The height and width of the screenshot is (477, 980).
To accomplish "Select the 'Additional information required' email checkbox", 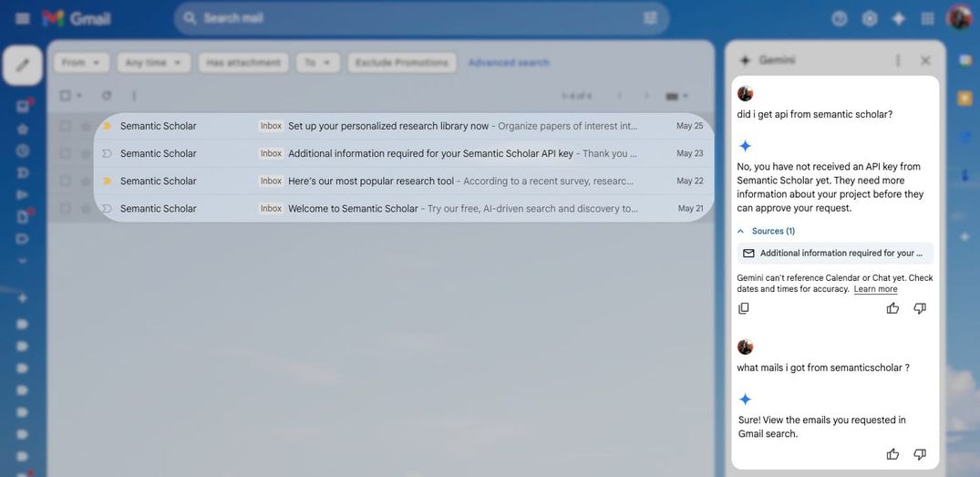I will click(65, 153).
